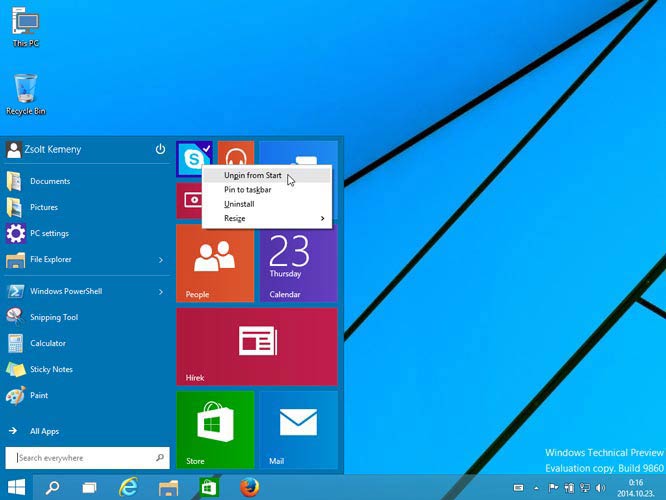This screenshot has height=500, width=666.
Task: Click magnifier icon in search box
Action: (160, 458)
